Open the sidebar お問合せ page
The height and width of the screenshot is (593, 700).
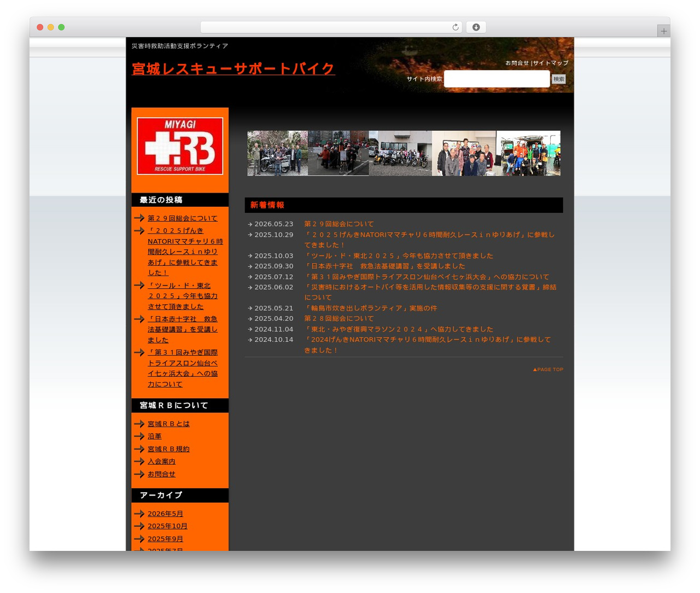(161, 474)
